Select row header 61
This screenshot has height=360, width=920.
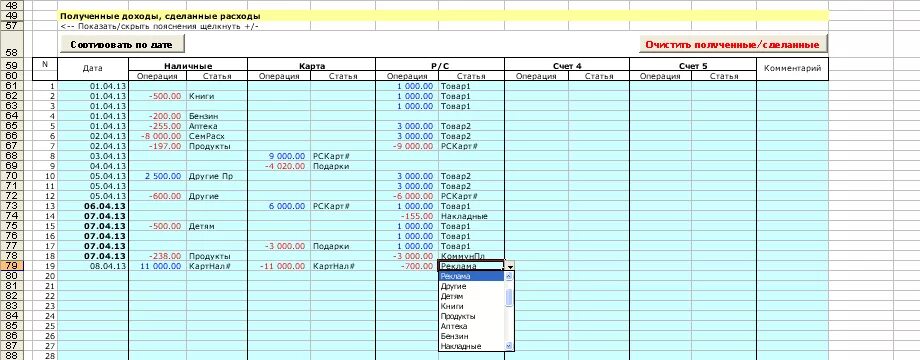[x=12, y=86]
